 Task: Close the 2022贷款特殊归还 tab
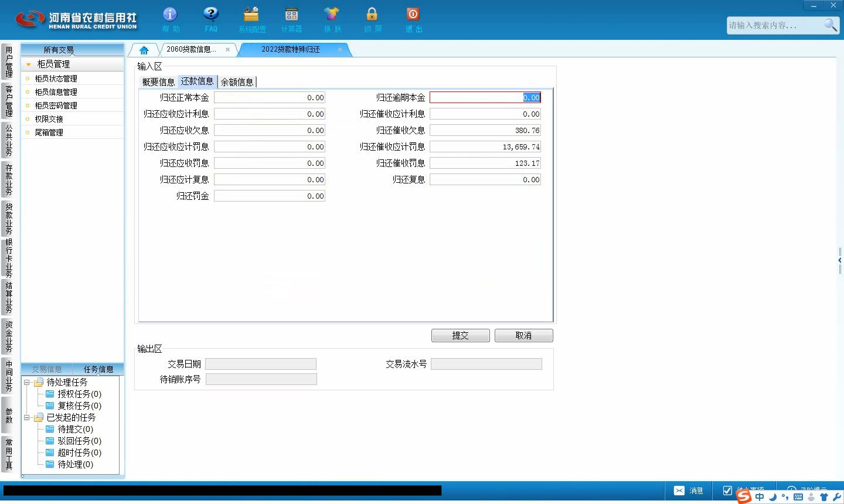[x=340, y=50]
